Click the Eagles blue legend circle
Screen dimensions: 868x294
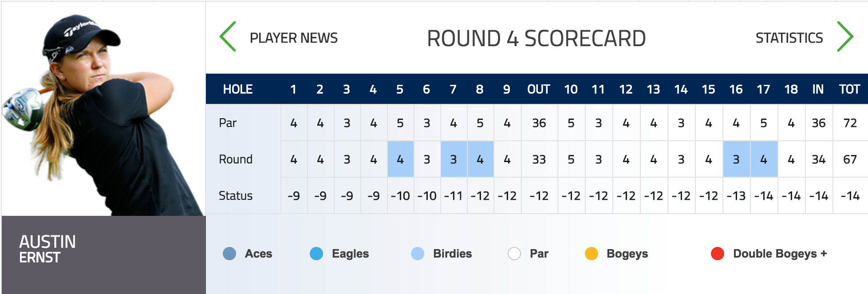coord(316,254)
